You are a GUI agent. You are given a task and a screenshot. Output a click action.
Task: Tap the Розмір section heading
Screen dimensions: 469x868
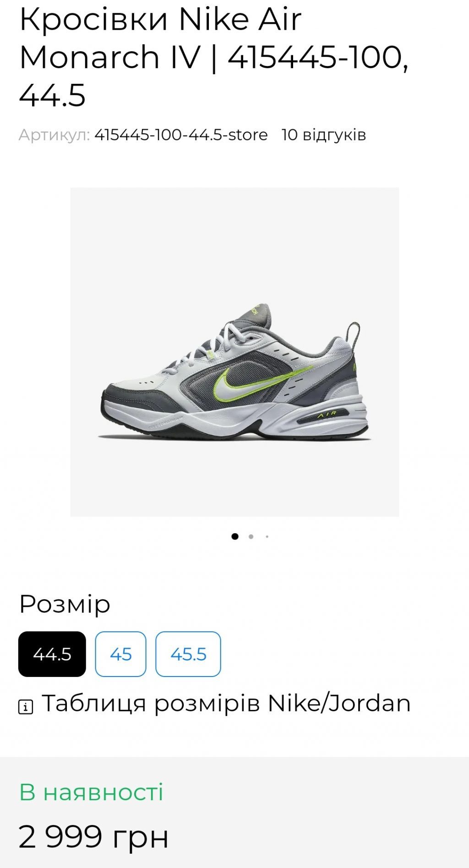point(65,604)
